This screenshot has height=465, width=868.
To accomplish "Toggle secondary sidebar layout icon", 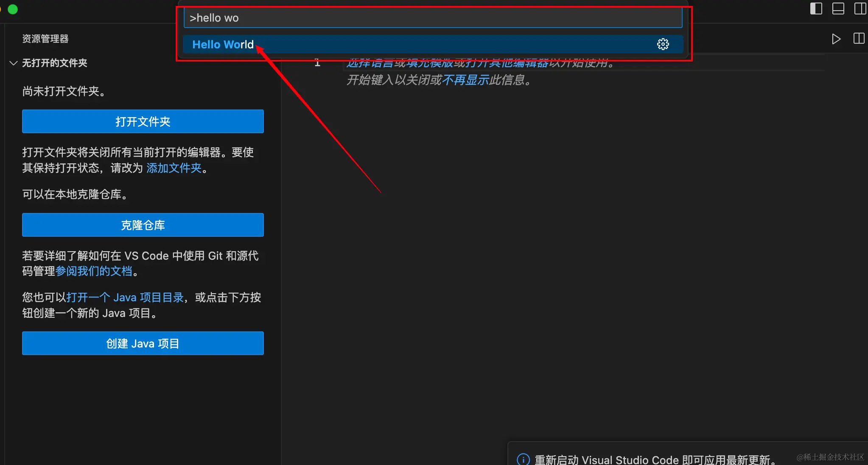I will tap(860, 8).
